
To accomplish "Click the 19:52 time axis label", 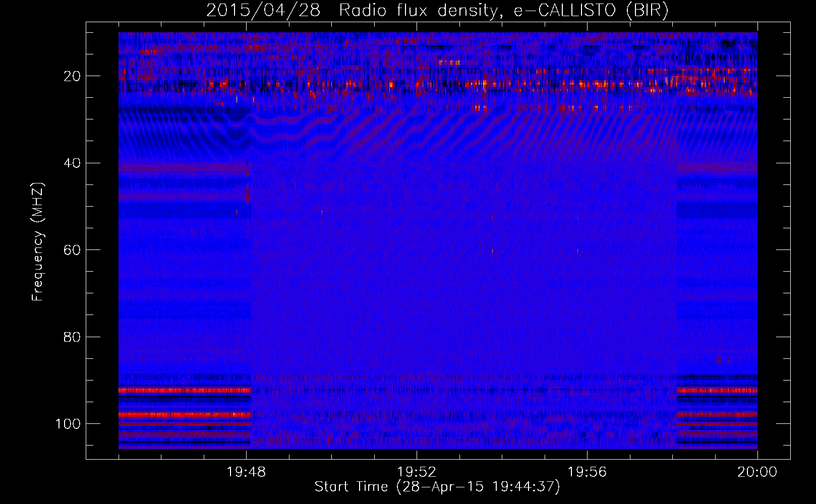I will (x=417, y=472).
